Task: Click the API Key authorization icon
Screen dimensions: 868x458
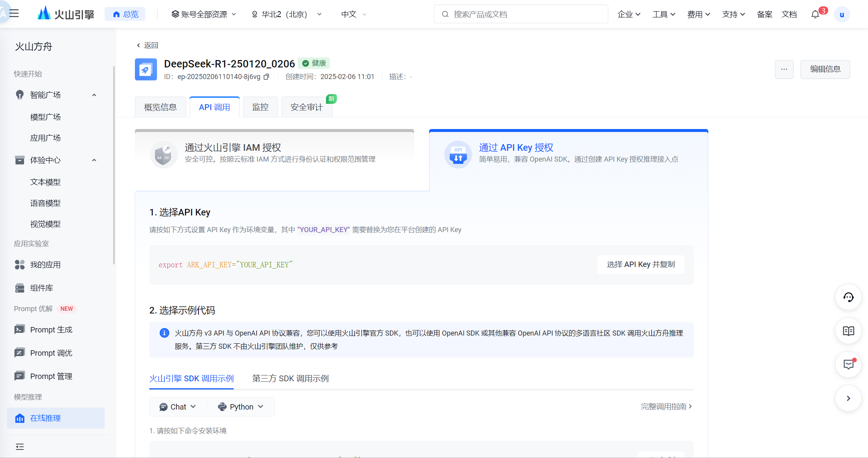Action: point(458,155)
